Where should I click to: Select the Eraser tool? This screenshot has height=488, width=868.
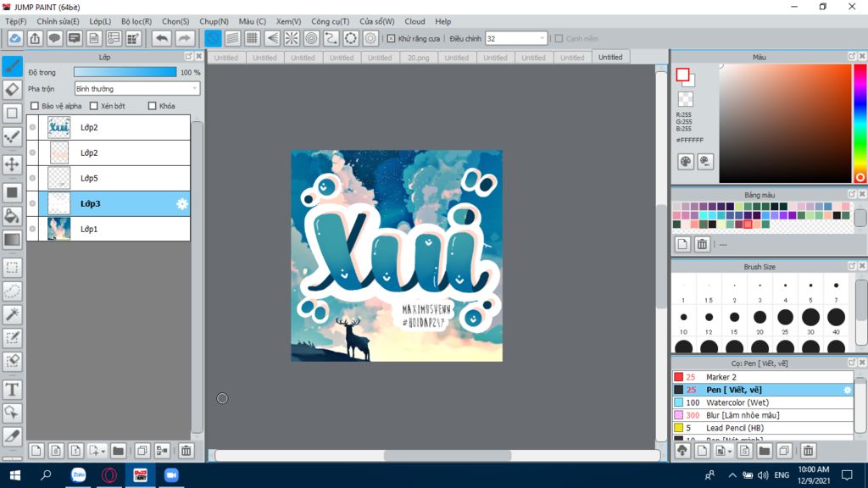tap(12, 90)
